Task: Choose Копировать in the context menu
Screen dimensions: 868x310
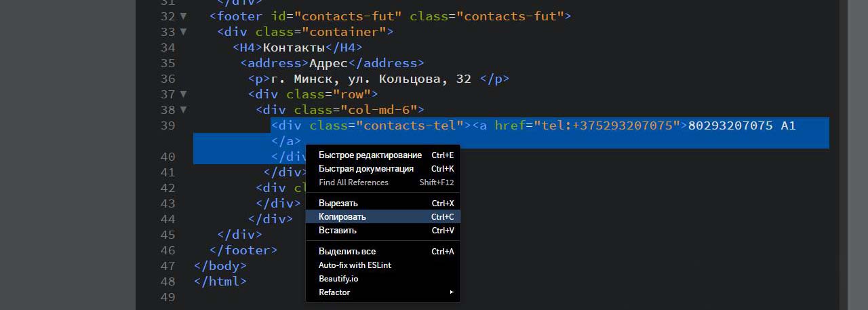Action: tap(342, 216)
